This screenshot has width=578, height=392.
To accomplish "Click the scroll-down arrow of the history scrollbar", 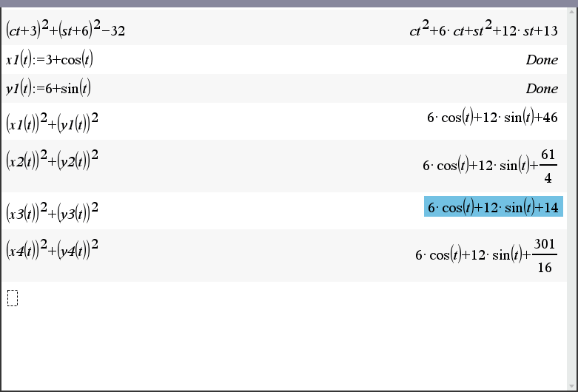I will pos(572,387).
